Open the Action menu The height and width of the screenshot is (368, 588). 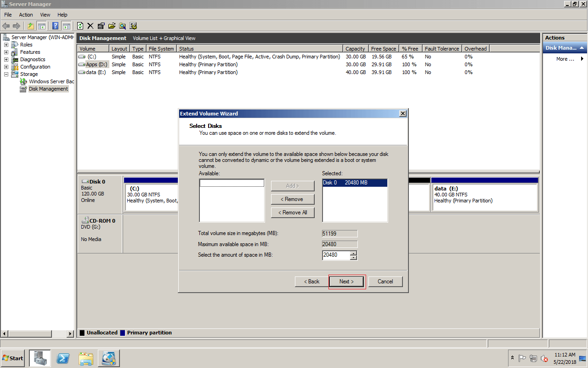coord(26,15)
